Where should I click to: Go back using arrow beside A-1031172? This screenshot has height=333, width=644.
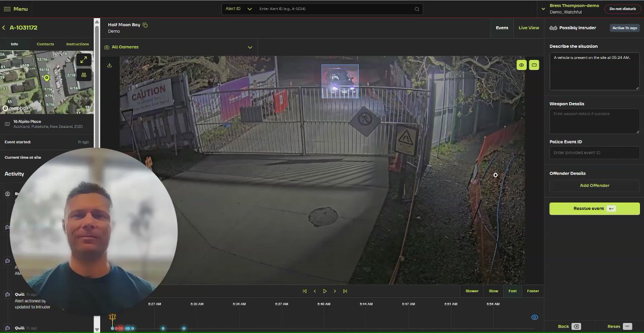coord(4,28)
